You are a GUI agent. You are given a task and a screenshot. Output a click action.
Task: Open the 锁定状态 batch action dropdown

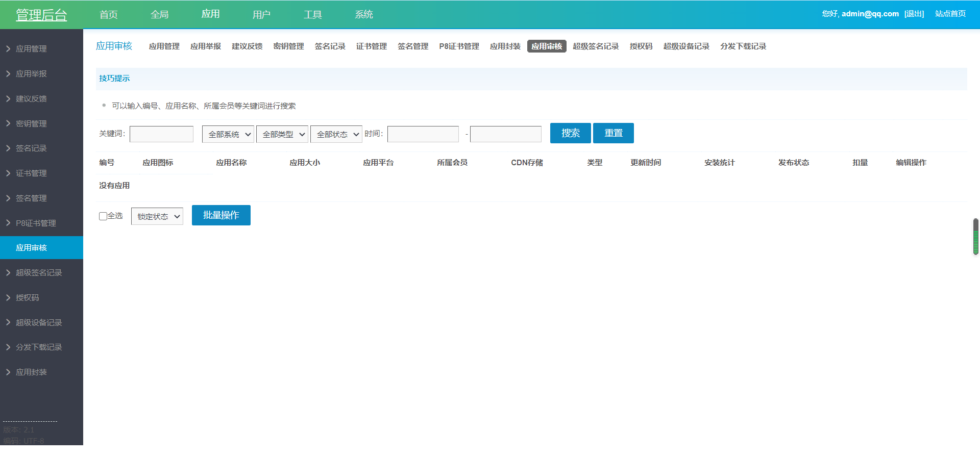point(157,216)
